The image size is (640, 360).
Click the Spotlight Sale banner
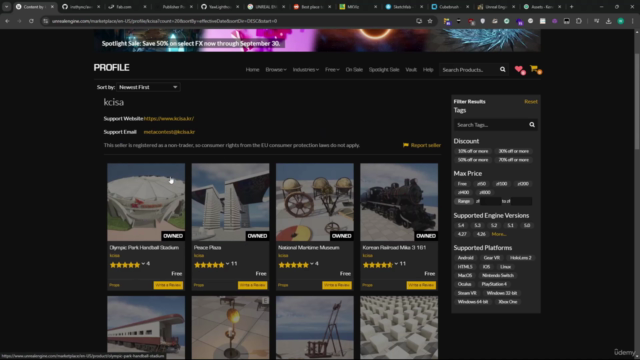[x=317, y=40]
